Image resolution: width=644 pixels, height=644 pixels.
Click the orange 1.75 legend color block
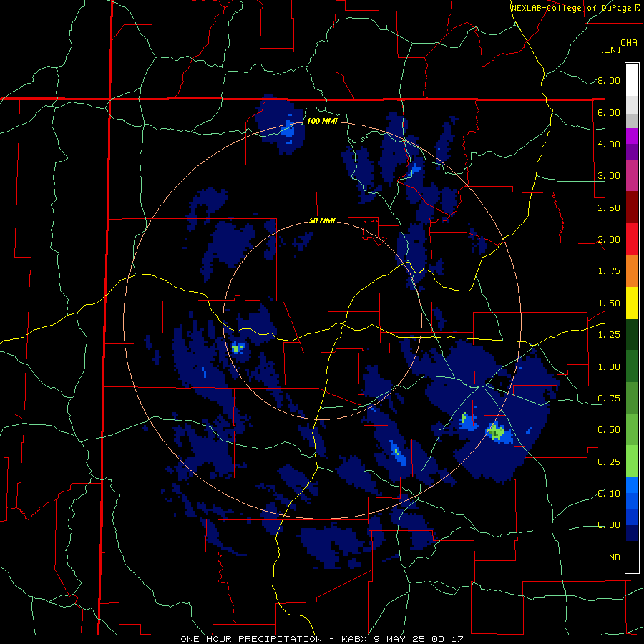click(632, 271)
